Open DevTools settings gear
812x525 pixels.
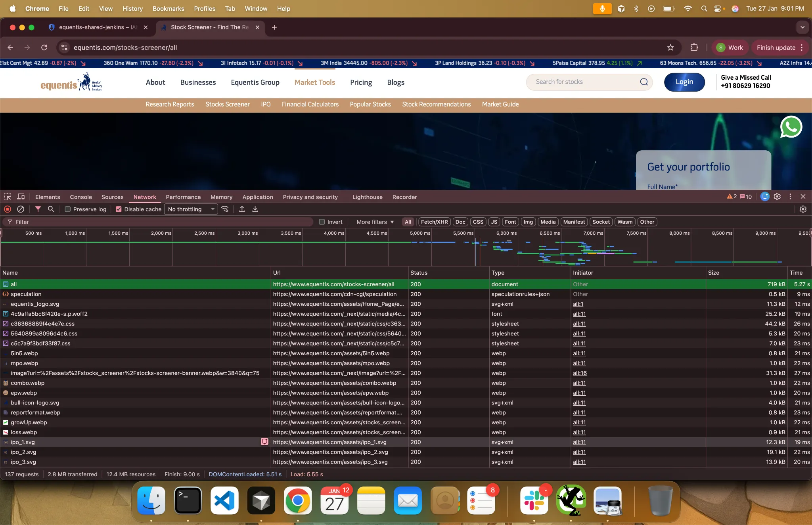pyautogui.click(x=777, y=197)
